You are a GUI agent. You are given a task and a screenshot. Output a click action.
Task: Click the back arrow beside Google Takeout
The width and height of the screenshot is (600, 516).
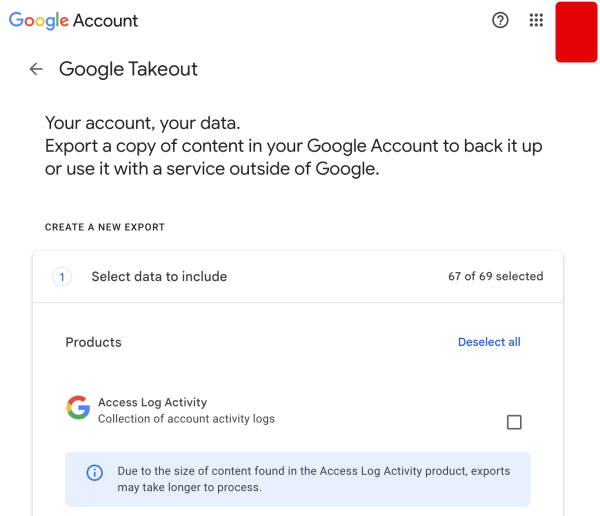coord(36,69)
